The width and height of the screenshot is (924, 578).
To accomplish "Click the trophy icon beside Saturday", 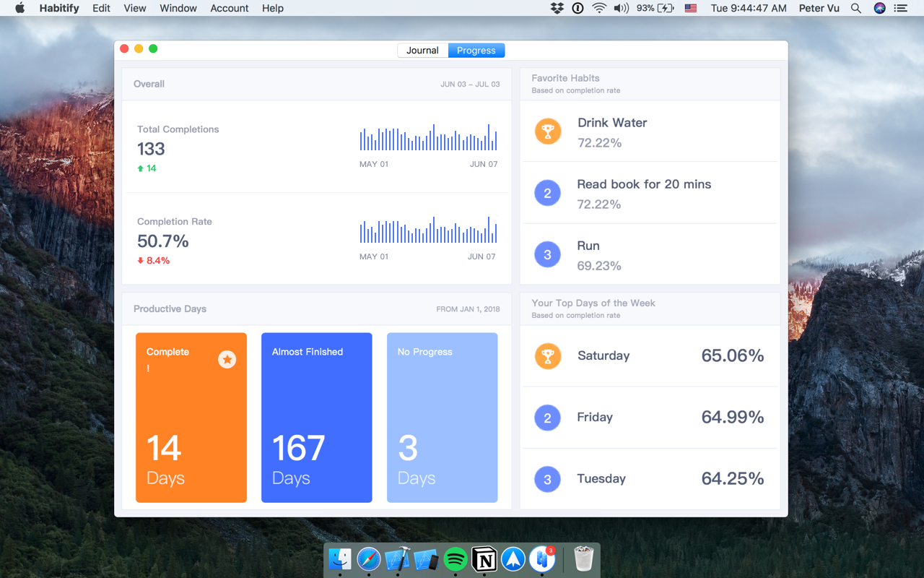I will pos(547,356).
